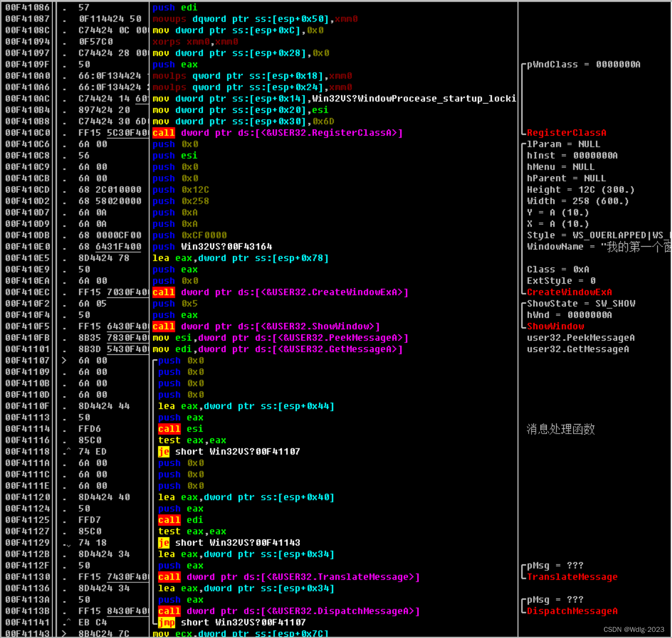
Task: Select address 00F410EC in address column
Action: [28, 292]
